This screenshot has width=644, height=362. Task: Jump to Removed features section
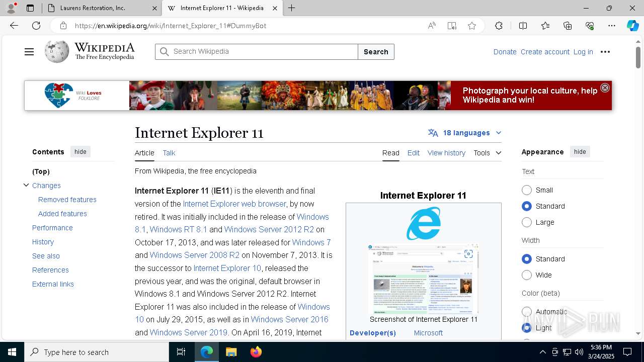(67, 200)
